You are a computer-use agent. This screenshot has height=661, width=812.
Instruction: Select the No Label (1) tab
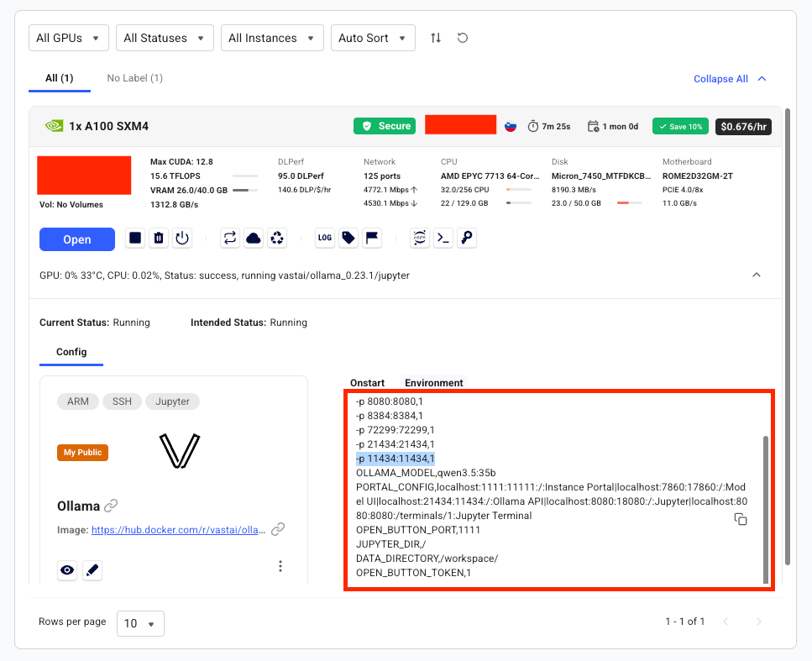(134, 78)
